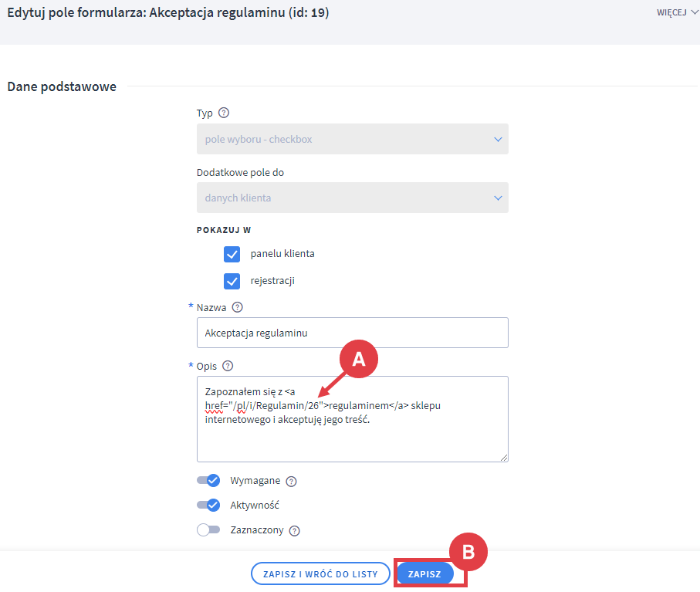The image size is (700, 592).
Task: Click the red annotation marker B
Action: pyautogui.click(x=469, y=552)
